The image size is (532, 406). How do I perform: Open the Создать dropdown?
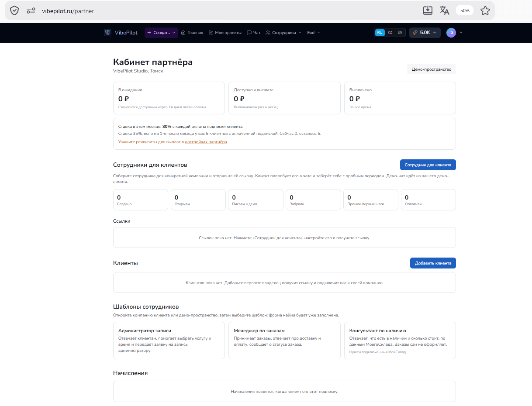coord(161,32)
